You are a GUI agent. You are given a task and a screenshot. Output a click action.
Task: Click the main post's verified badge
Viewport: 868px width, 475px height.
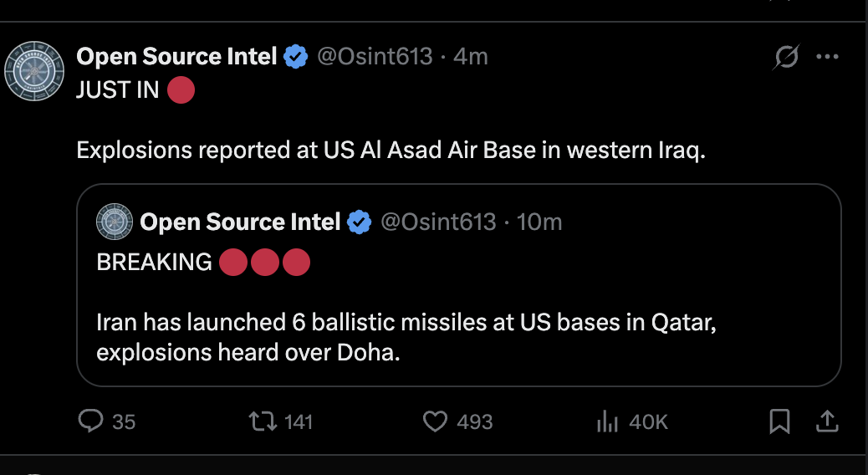(x=296, y=57)
